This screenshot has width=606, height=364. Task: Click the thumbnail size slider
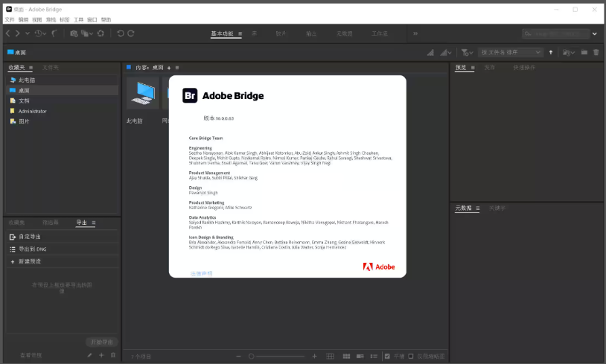click(277, 357)
